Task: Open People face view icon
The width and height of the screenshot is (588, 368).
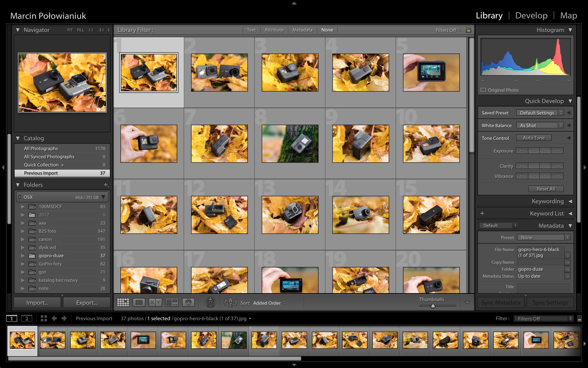Action: tap(188, 303)
